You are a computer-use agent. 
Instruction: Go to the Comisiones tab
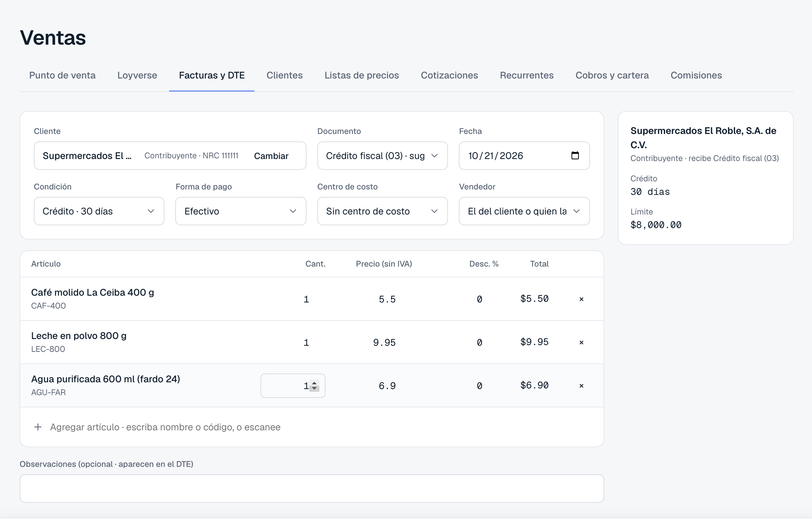tap(696, 75)
